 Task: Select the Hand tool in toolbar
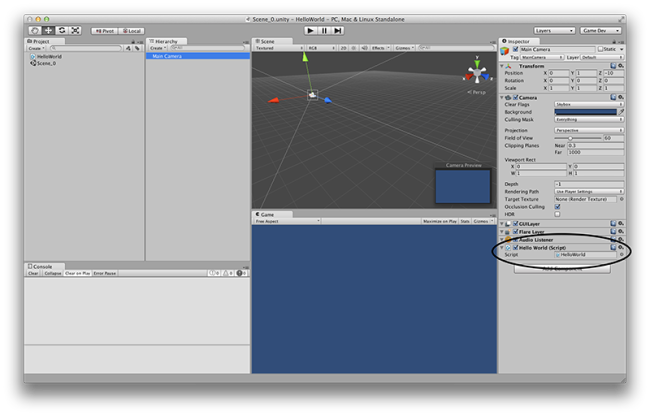[34, 30]
